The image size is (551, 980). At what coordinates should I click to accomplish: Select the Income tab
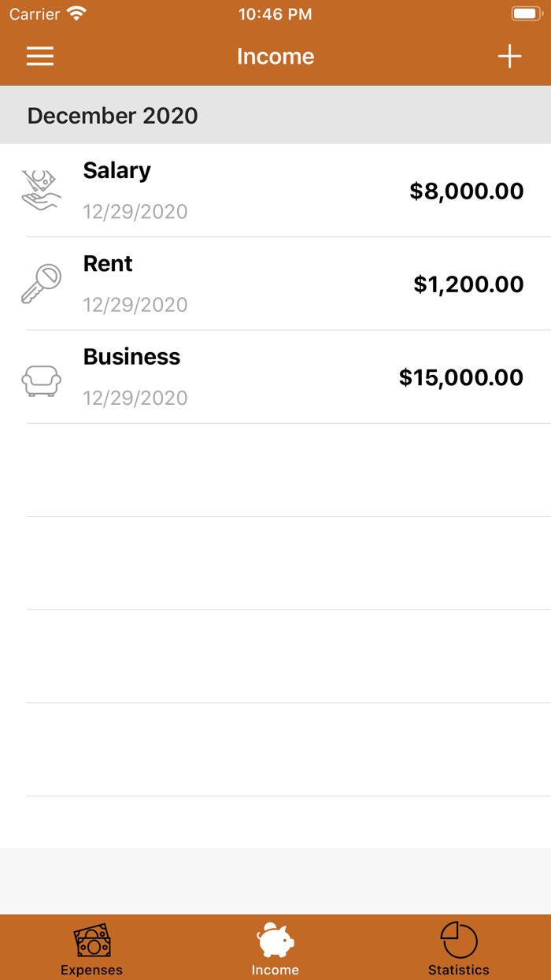click(x=274, y=948)
